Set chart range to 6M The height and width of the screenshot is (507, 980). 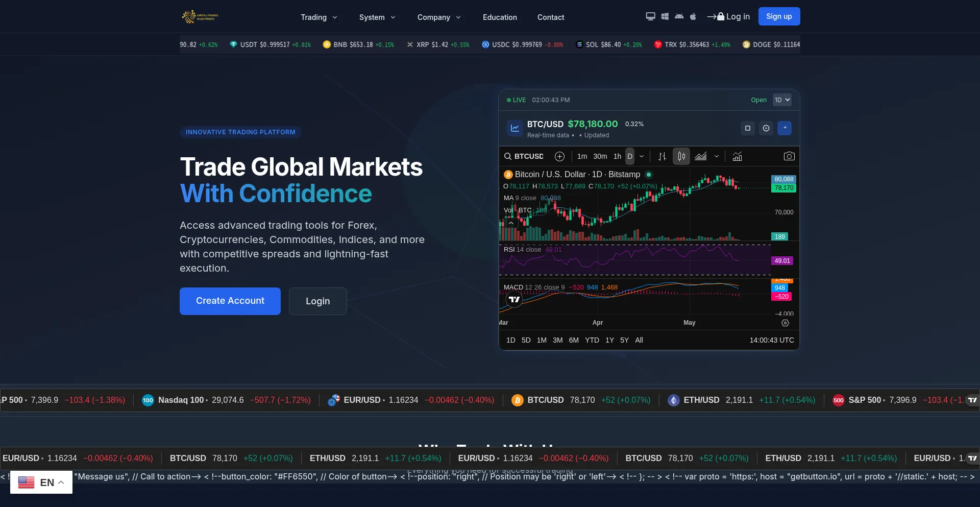(574, 340)
